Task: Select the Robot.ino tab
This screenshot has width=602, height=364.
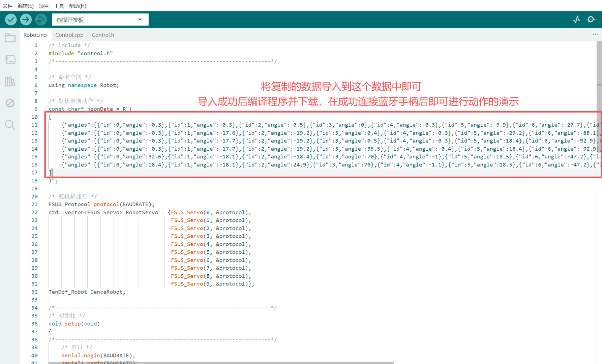Action: coord(35,35)
